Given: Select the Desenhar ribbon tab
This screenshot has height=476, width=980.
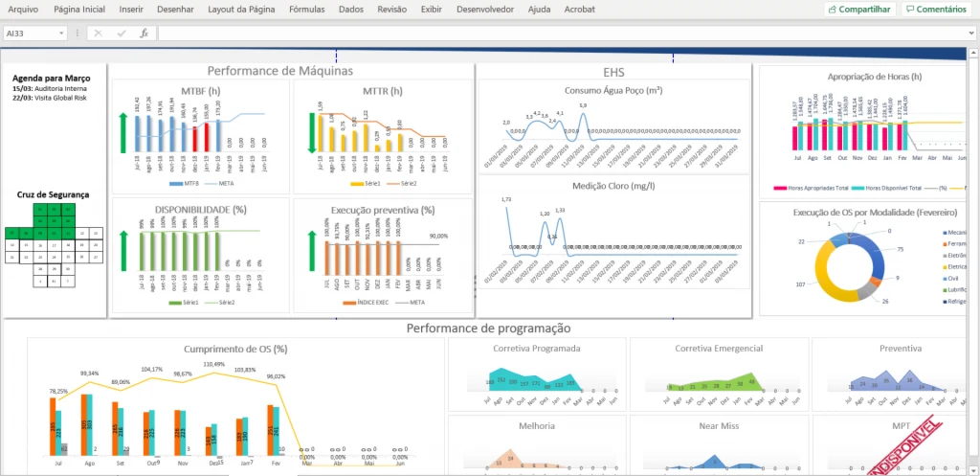Looking at the screenshot, I should pyautogui.click(x=175, y=10).
